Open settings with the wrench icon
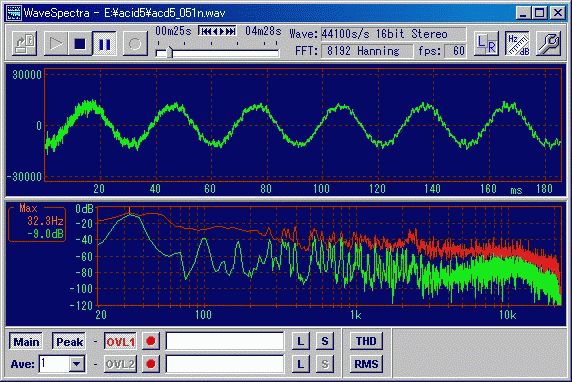Image resolution: width=572 pixels, height=382 pixels. [548, 43]
